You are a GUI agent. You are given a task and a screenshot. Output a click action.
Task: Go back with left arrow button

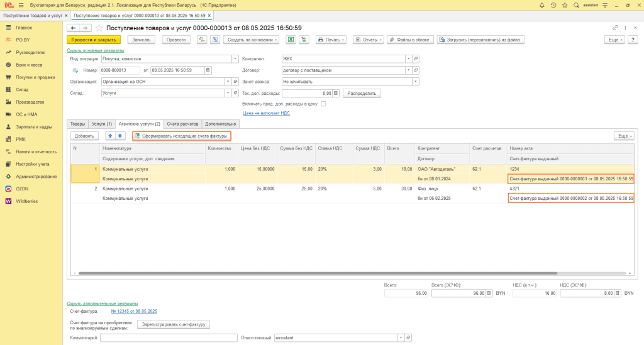tap(73, 28)
